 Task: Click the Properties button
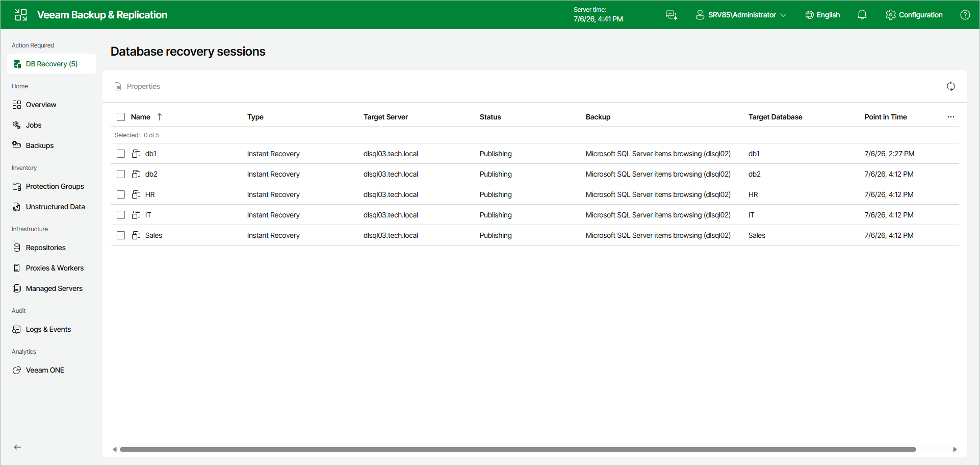(137, 86)
